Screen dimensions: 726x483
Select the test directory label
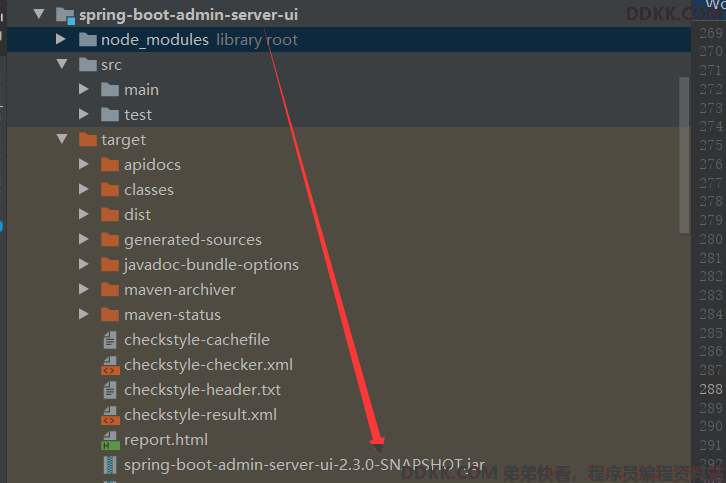click(138, 114)
